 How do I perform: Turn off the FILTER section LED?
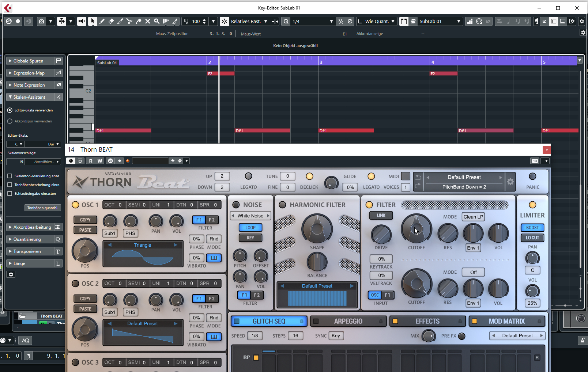(x=369, y=205)
